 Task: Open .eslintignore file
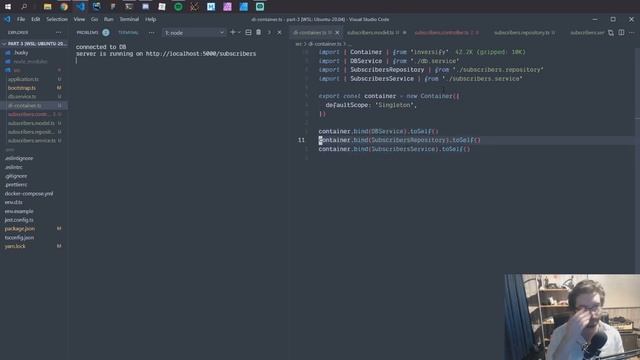[x=19, y=158]
